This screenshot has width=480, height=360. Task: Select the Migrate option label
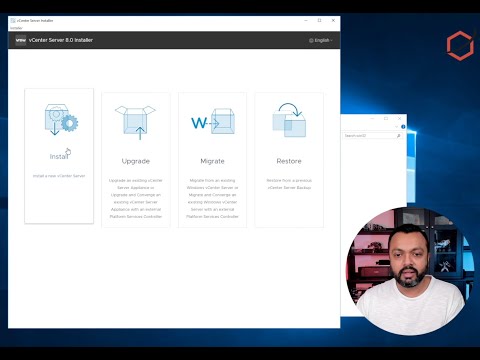pyautogui.click(x=212, y=161)
